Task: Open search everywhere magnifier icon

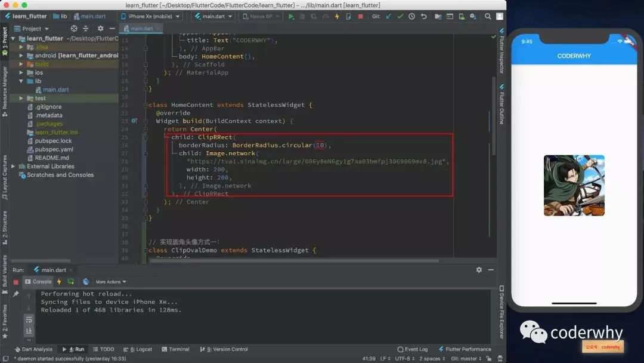Action: 488,17
